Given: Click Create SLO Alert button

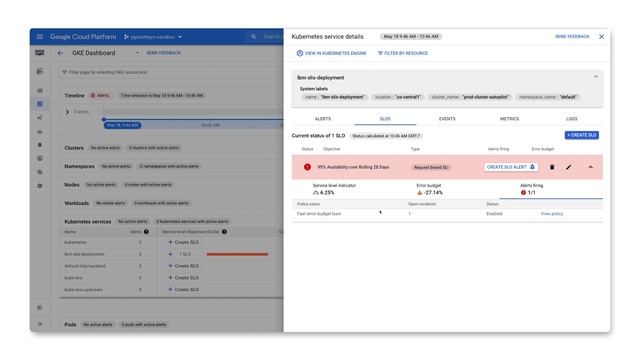Looking at the screenshot, I should click(511, 167).
